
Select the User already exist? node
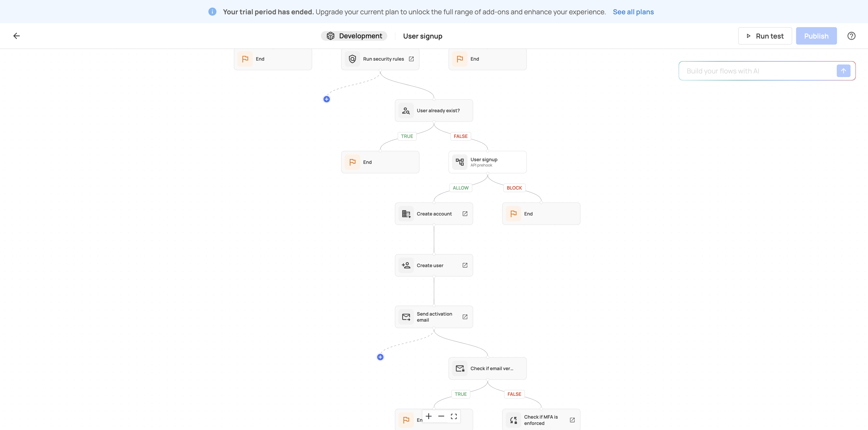coord(434,111)
